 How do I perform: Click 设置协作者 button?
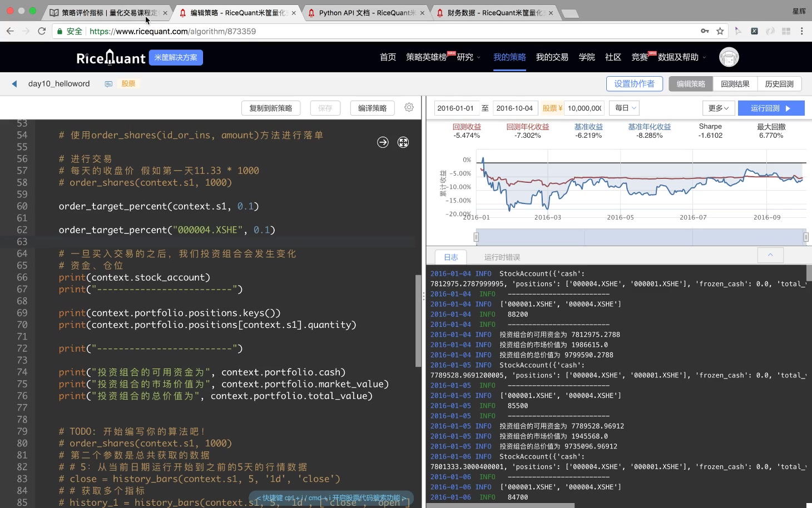635,84
